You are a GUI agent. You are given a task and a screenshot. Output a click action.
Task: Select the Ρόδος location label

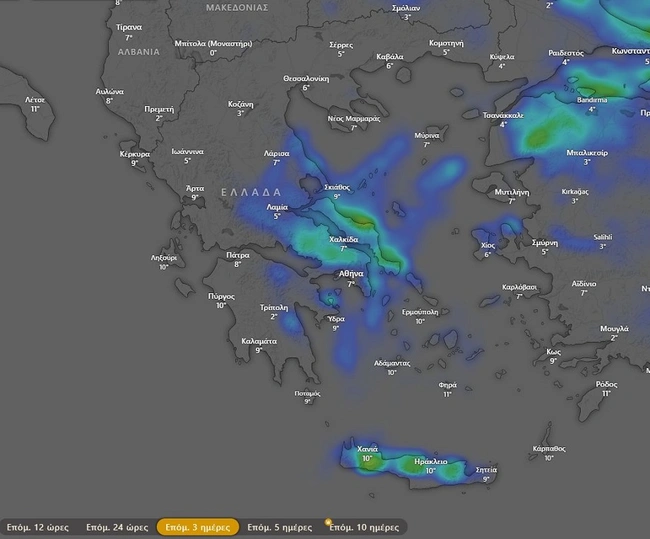606,384
